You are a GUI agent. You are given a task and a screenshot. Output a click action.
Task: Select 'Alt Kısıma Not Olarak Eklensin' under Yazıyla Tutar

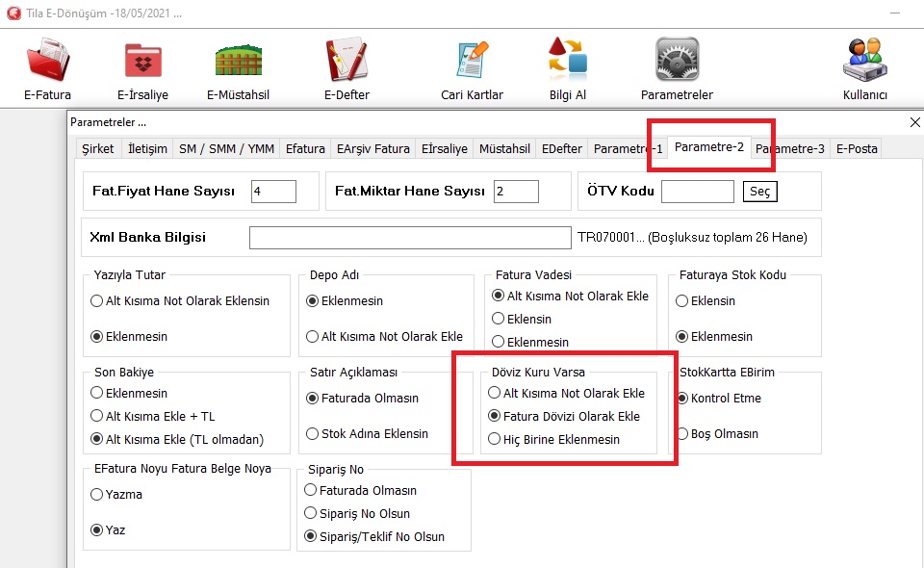[96, 301]
